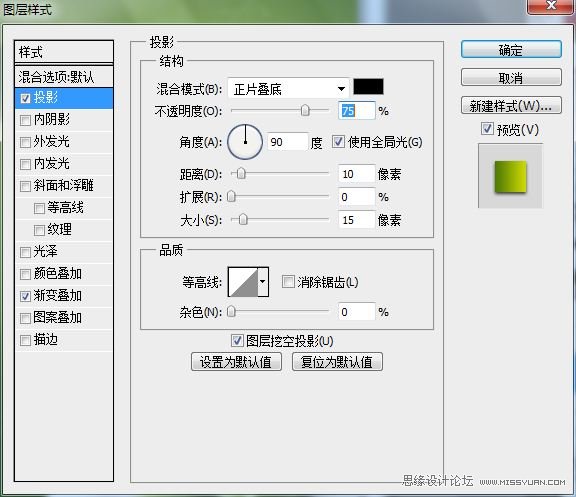Screen dimensions: 576x497
Task: Click the 杂色 noise value field
Action: (x=356, y=312)
